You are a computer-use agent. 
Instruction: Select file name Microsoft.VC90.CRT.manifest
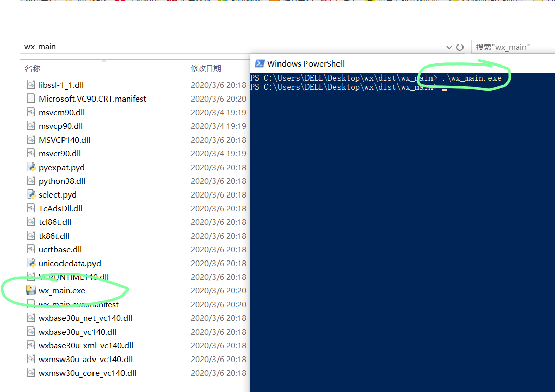pyautogui.click(x=92, y=99)
